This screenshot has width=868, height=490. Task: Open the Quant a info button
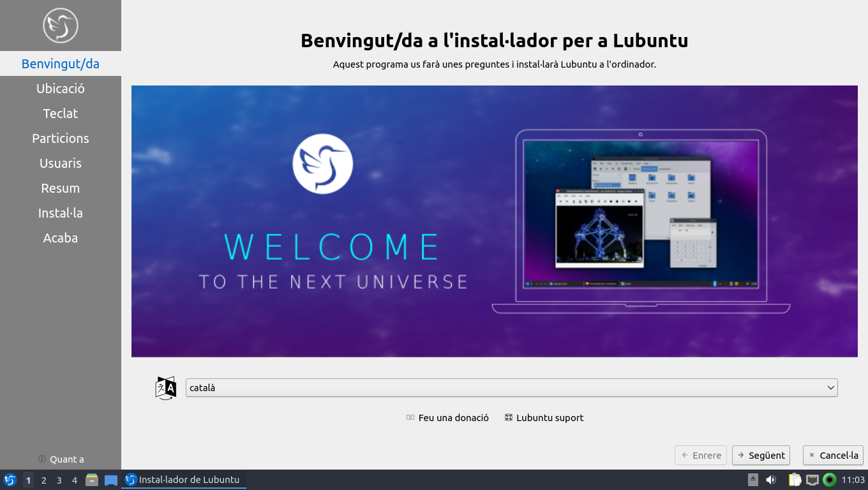pyautogui.click(x=61, y=459)
